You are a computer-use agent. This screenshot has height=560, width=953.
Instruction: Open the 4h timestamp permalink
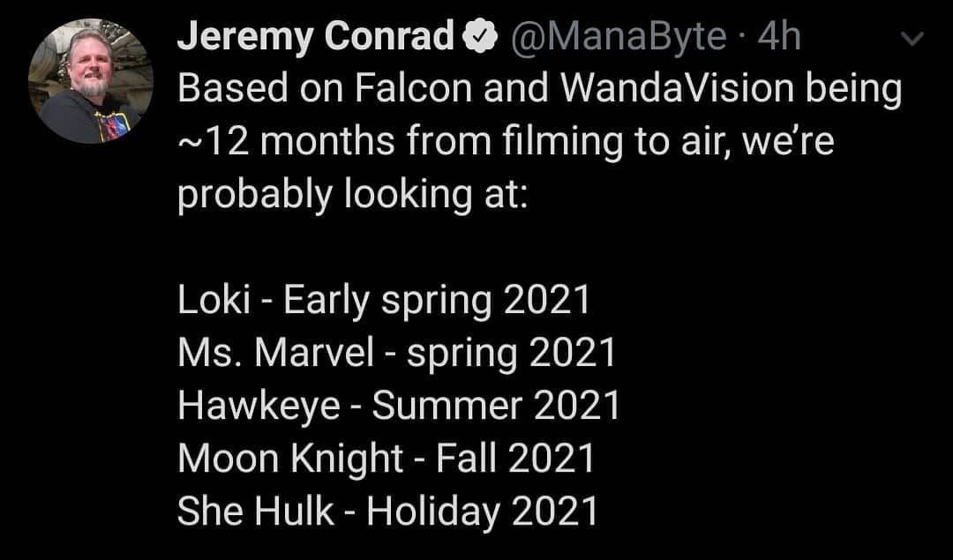(778, 36)
